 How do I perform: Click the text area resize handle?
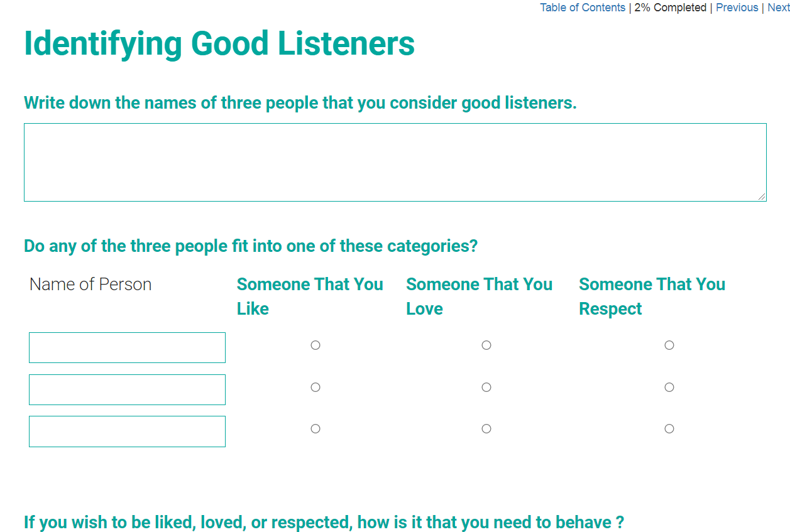pos(762,197)
